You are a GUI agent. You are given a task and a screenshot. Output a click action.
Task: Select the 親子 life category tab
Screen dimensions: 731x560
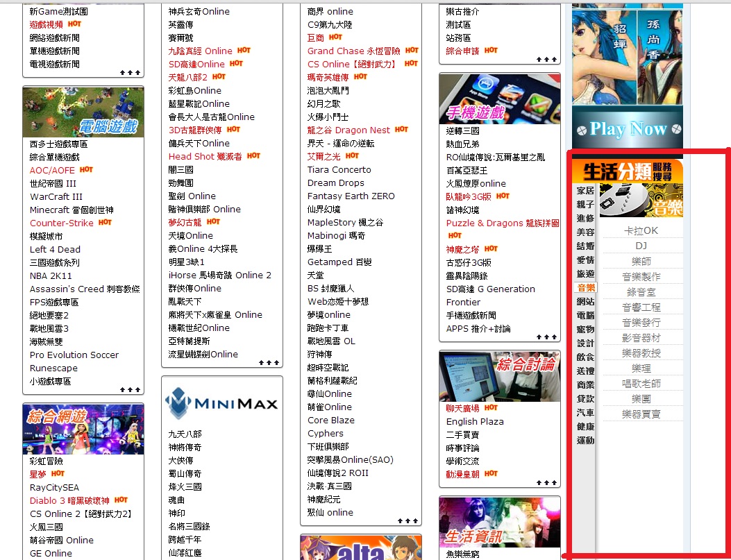pos(585,205)
